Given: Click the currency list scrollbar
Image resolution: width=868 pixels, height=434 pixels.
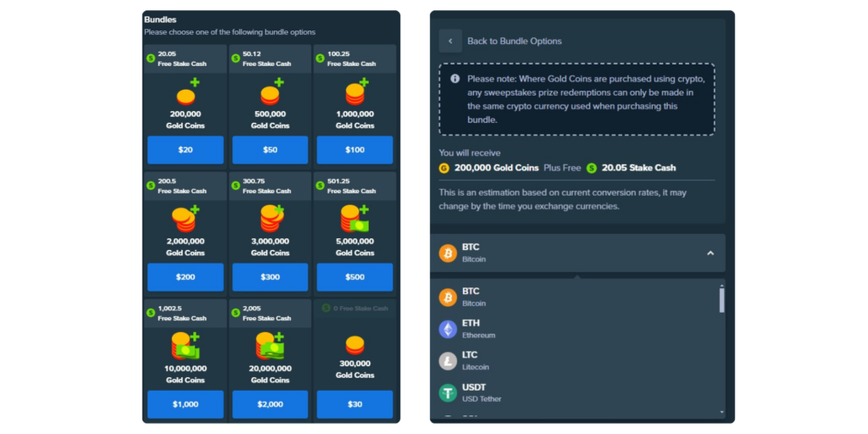Looking at the screenshot, I should coord(721,301).
